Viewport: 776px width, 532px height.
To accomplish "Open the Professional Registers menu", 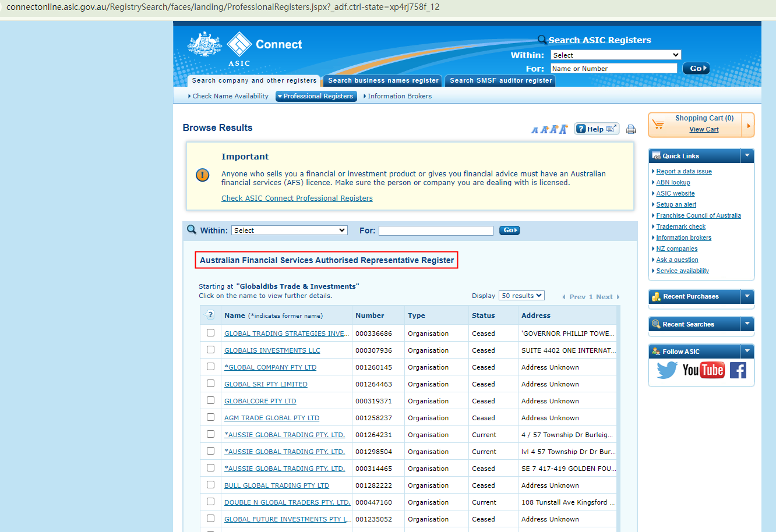I will click(315, 96).
